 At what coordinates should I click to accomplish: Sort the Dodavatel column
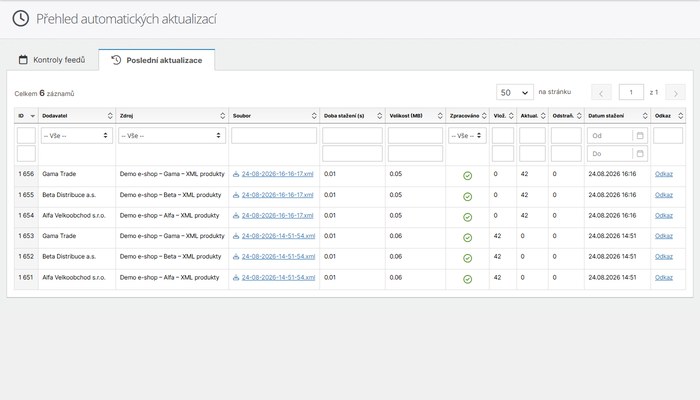coord(110,116)
